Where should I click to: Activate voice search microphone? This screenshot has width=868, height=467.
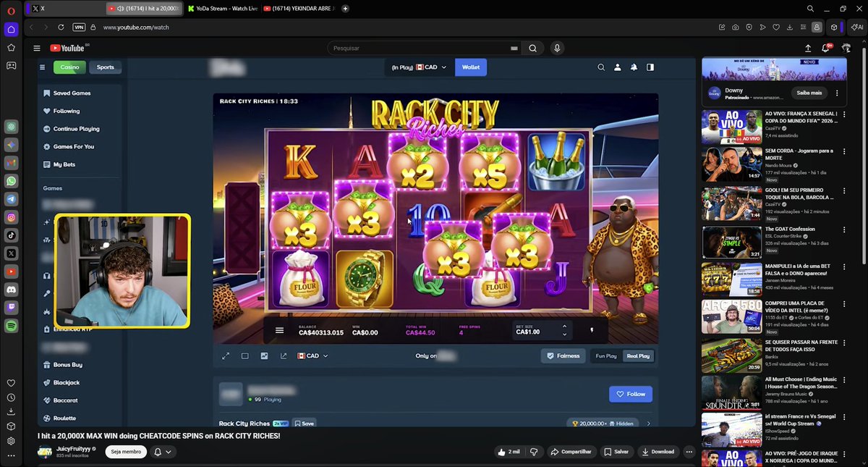556,48
